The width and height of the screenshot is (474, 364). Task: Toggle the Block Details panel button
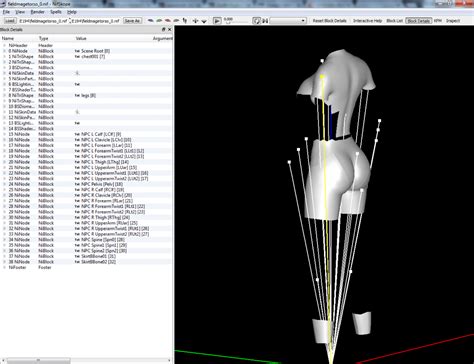[x=419, y=21]
